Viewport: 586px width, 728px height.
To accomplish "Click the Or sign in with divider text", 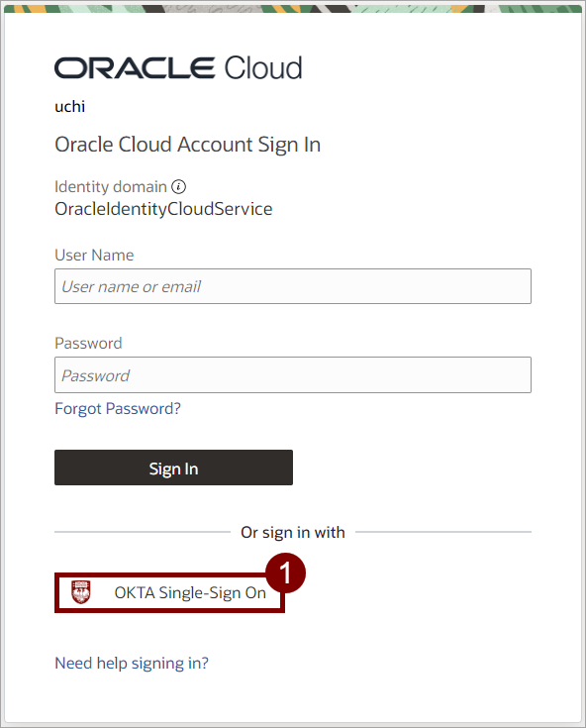I will coord(293,532).
